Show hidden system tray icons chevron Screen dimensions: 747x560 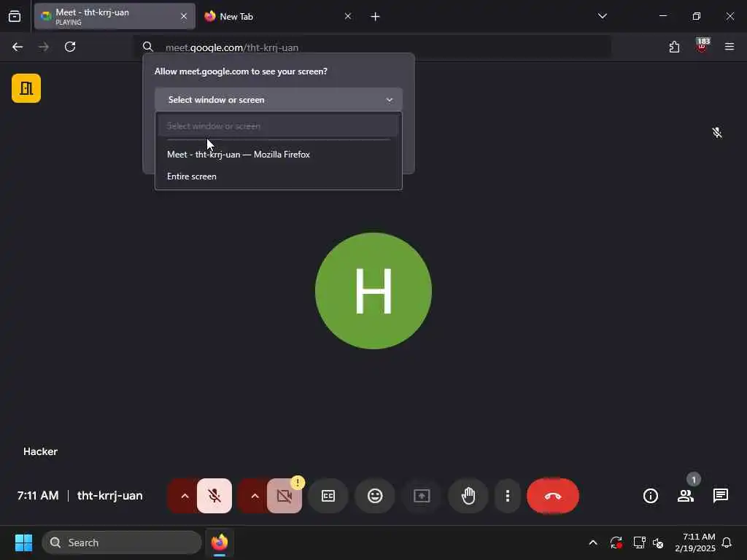click(593, 542)
